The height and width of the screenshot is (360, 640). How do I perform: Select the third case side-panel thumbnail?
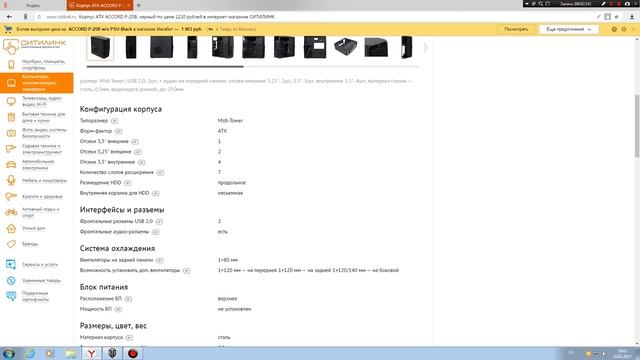tap(162, 47)
